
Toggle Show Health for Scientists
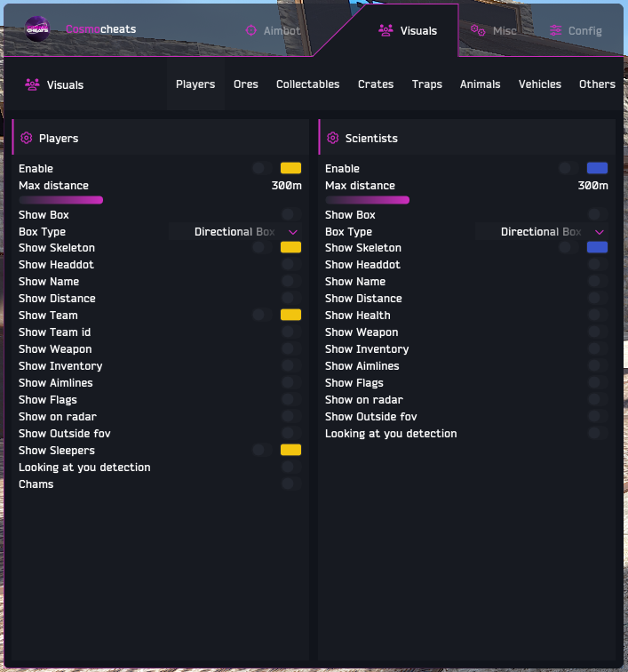click(598, 315)
